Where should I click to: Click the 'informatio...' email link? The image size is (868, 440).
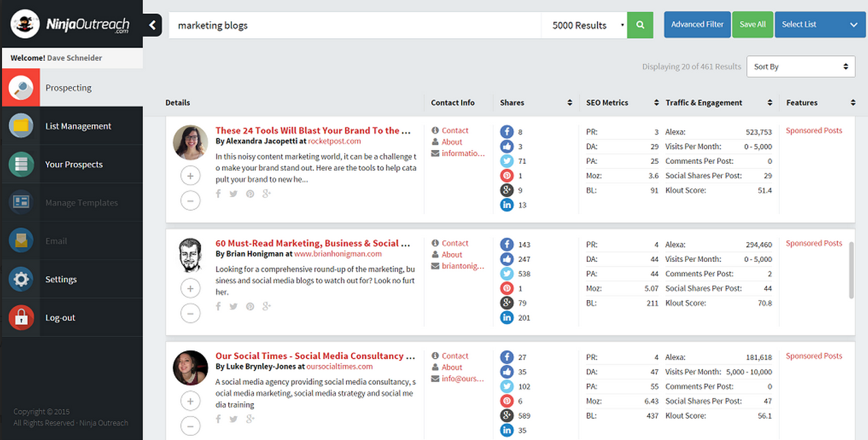pyautogui.click(x=463, y=153)
